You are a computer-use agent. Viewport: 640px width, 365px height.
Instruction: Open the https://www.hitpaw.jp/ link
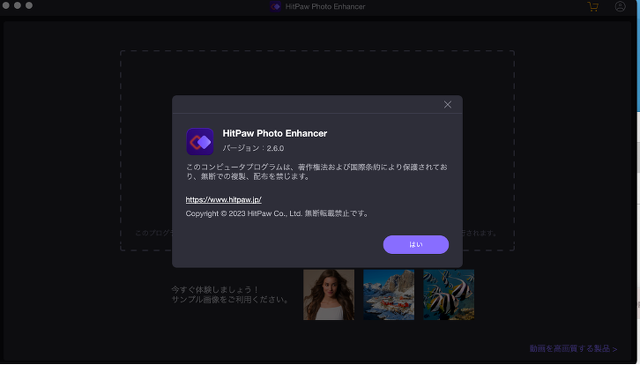[223, 199]
